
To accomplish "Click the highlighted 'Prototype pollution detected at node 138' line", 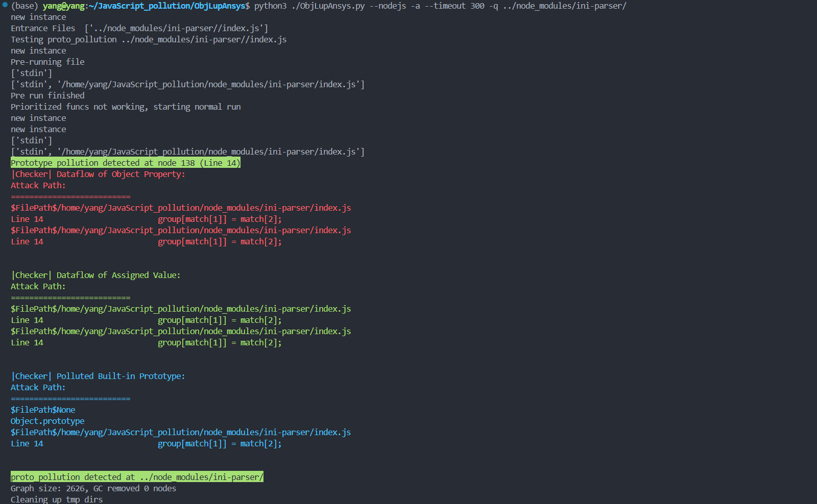I will point(125,163).
